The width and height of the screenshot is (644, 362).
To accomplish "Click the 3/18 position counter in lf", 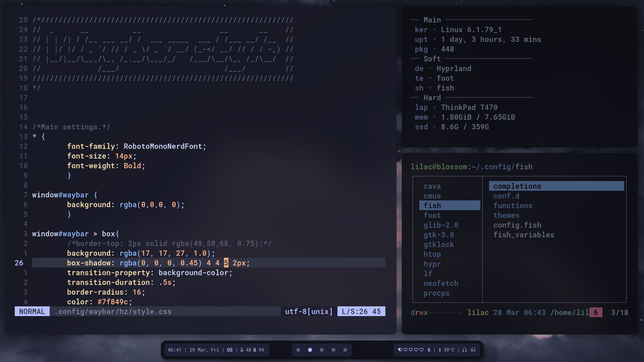I will coord(620,312).
